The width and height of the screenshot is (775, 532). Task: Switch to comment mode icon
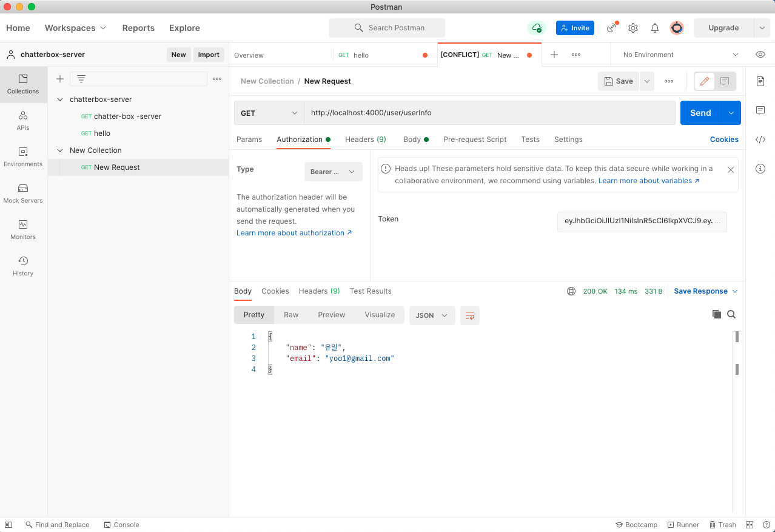coord(725,81)
